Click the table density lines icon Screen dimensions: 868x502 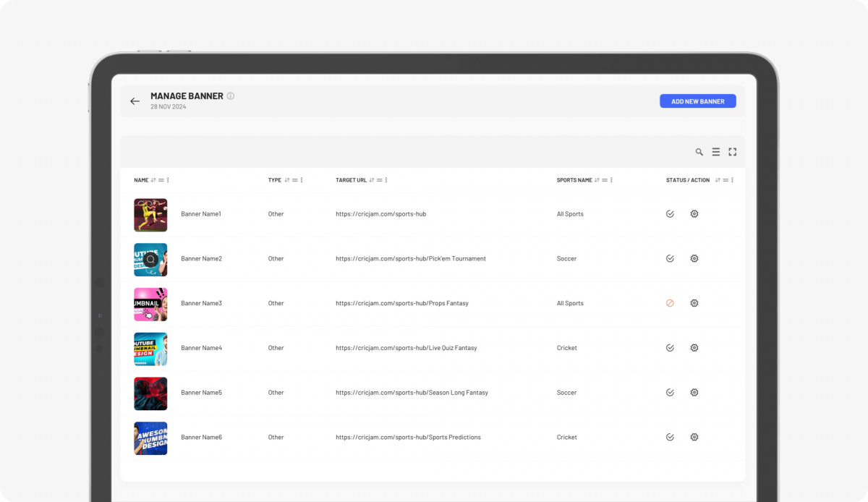click(715, 152)
